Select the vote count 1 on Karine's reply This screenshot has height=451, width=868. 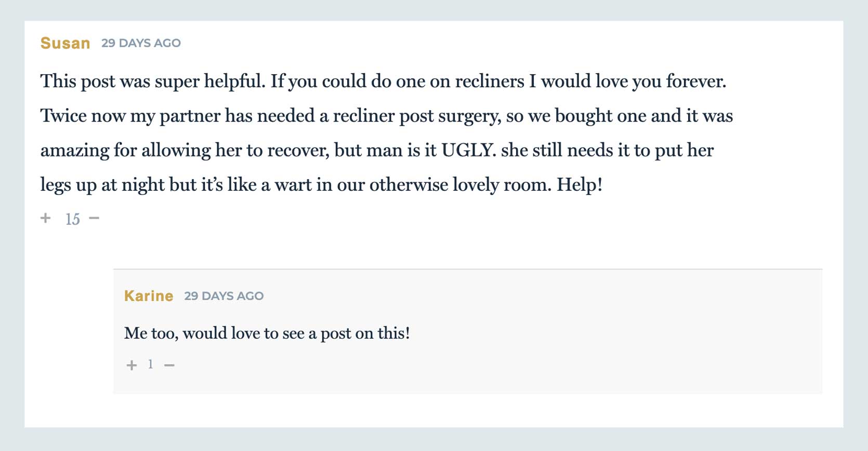[151, 364]
